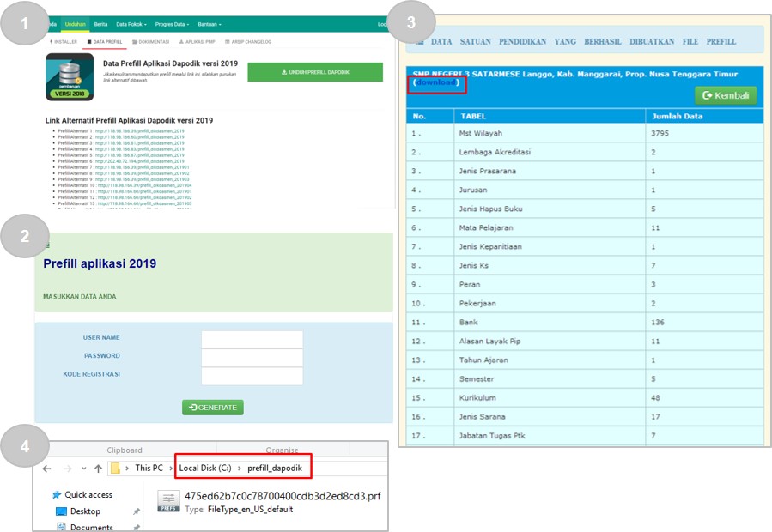Select the Mata Pelajaran table row
Viewport: 772px width, 532px height.
(x=585, y=228)
